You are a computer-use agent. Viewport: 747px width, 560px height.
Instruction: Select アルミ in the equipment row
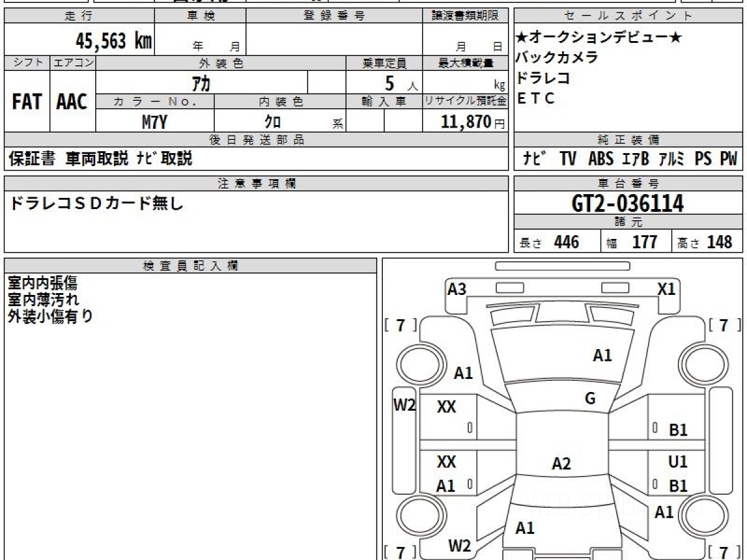coord(672,159)
